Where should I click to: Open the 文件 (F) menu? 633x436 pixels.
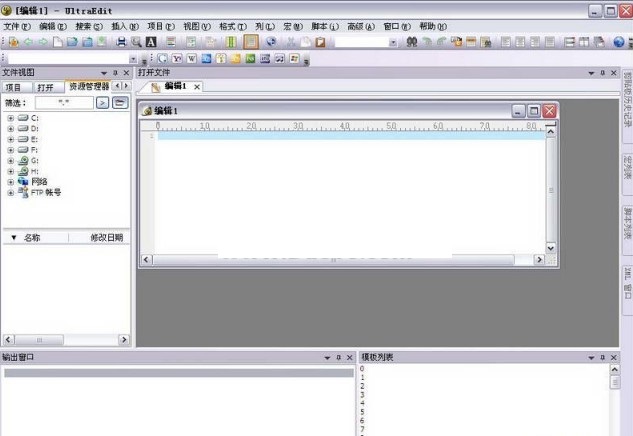pyautogui.click(x=17, y=26)
